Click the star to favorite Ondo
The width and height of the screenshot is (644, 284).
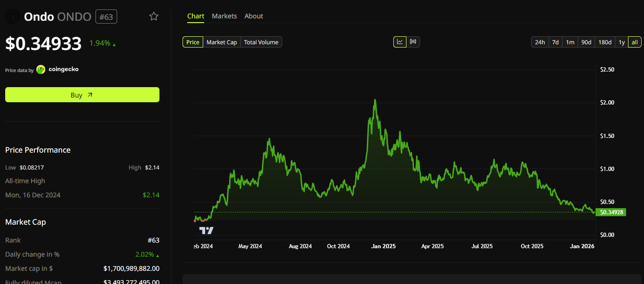click(x=153, y=16)
